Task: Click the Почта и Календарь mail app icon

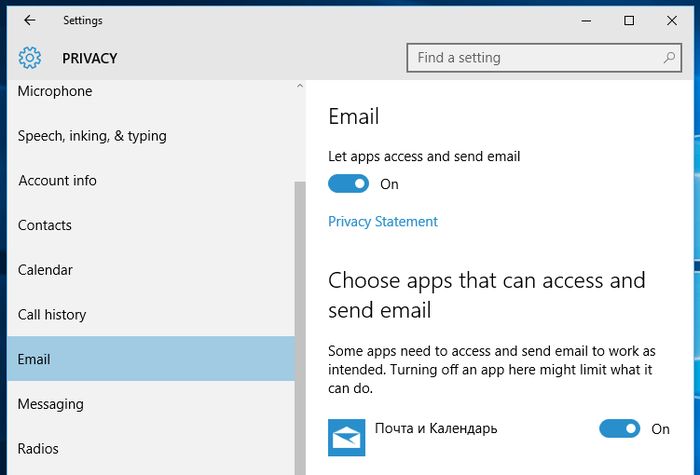Action: pyautogui.click(x=346, y=437)
